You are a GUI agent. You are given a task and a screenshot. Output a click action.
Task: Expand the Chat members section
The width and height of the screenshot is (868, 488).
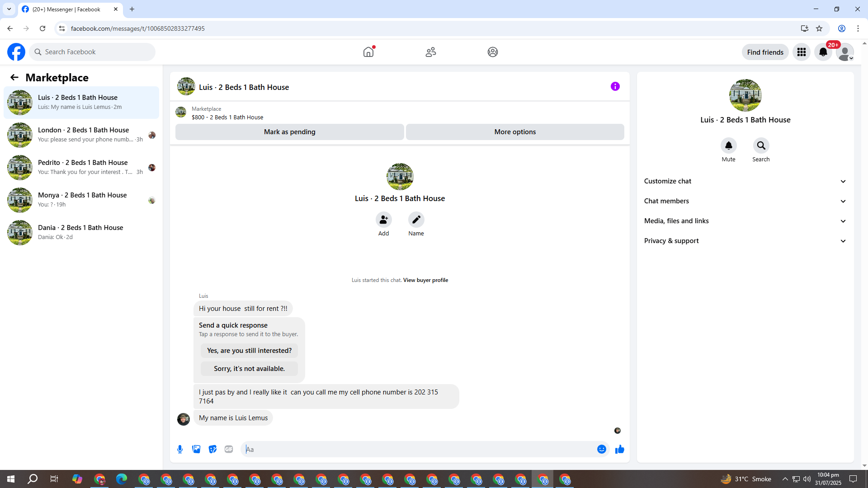[x=745, y=201]
